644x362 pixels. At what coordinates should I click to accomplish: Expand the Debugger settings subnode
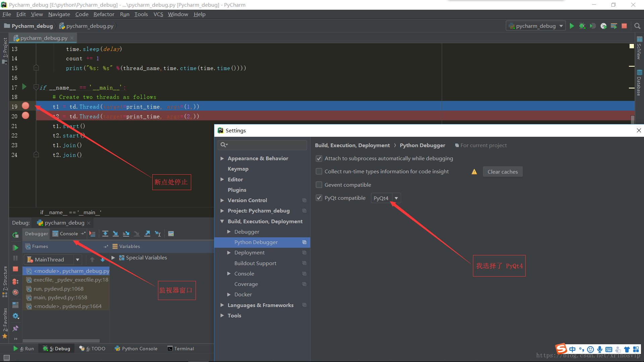(229, 232)
